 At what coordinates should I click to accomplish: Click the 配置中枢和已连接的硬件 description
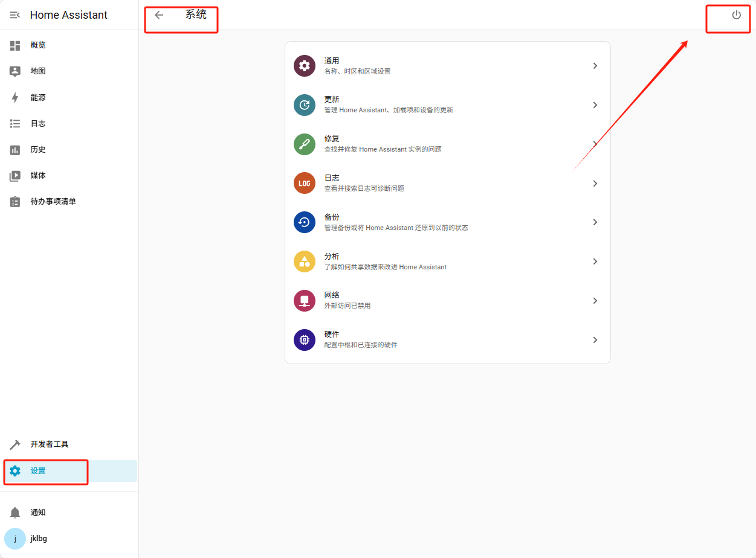(361, 345)
